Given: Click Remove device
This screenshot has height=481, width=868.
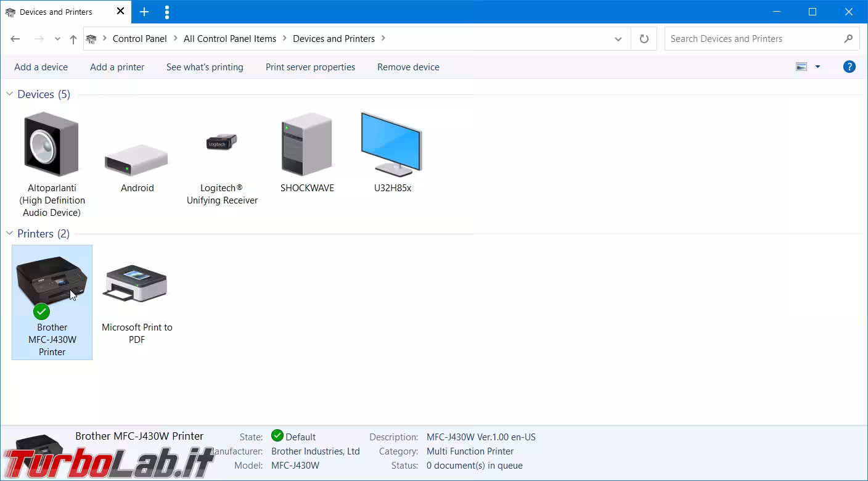Looking at the screenshot, I should [408, 67].
